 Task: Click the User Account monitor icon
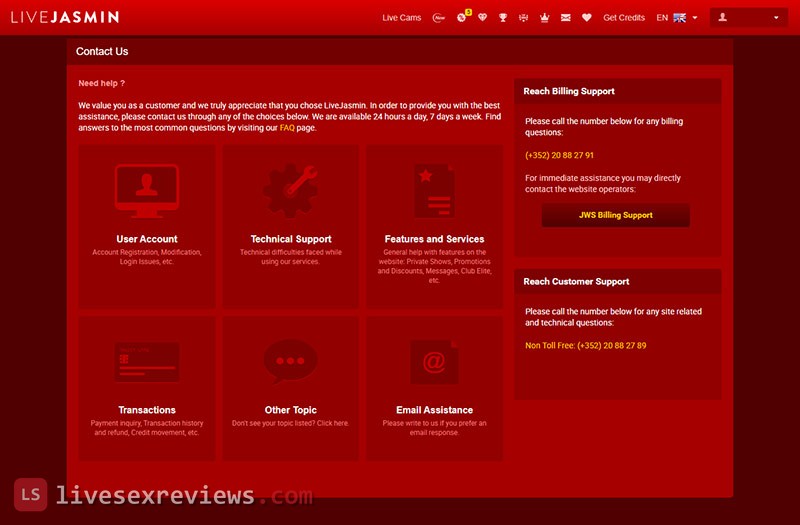(147, 190)
